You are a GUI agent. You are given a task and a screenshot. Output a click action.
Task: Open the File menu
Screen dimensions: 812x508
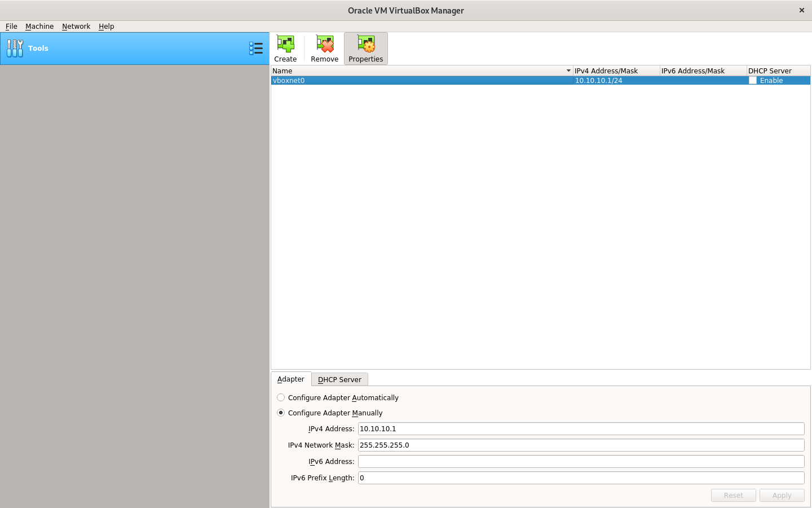point(11,26)
